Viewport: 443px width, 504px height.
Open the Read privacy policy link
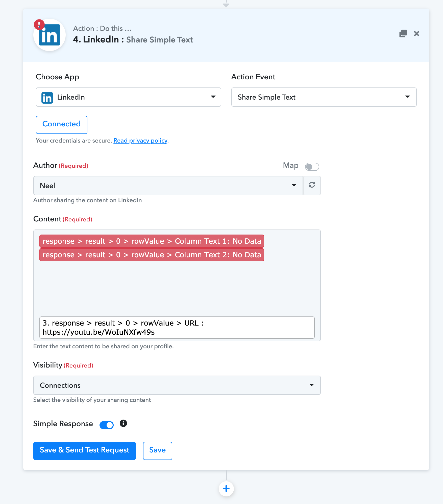click(x=140, y=141)
